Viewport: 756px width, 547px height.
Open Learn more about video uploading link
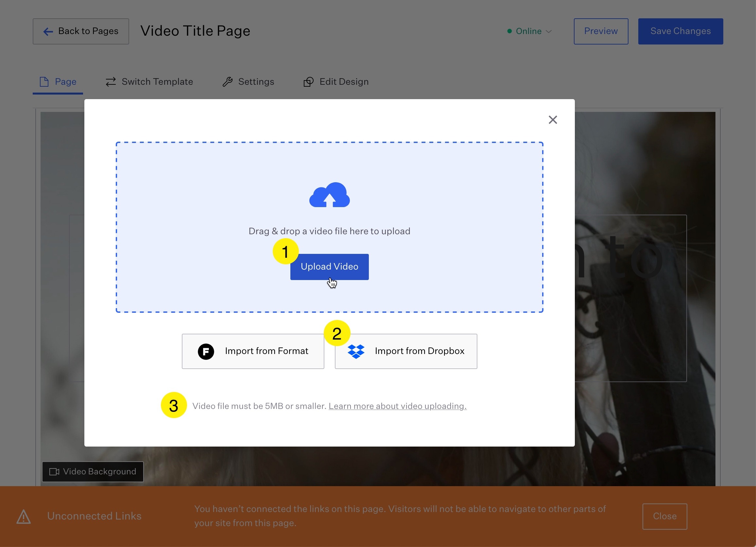tap(397, 406)
